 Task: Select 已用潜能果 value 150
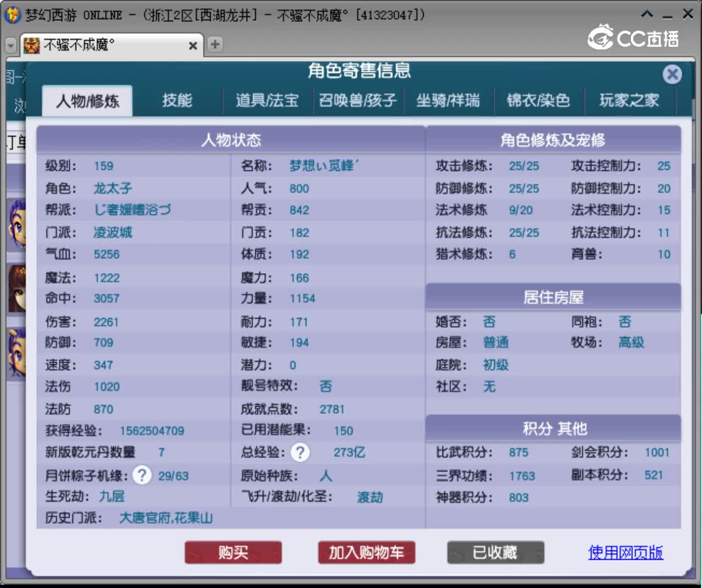pyautogui.click(x=343, y=431)
